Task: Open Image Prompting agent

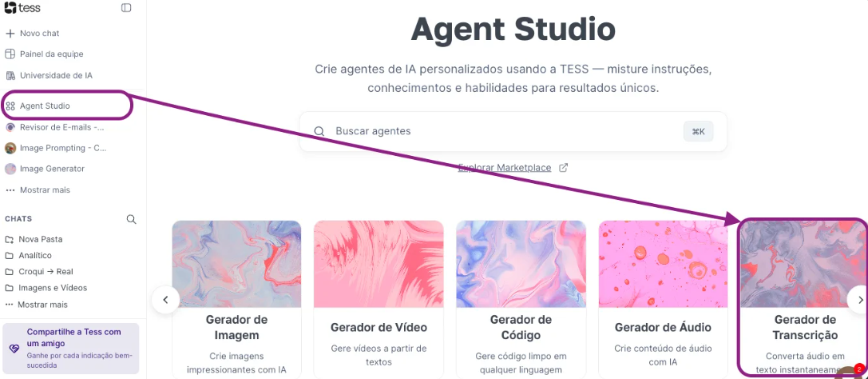Action: pos(55,148)
